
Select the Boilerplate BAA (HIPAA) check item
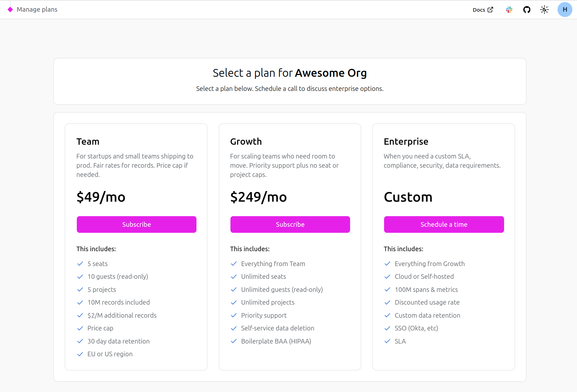(234, 341)
